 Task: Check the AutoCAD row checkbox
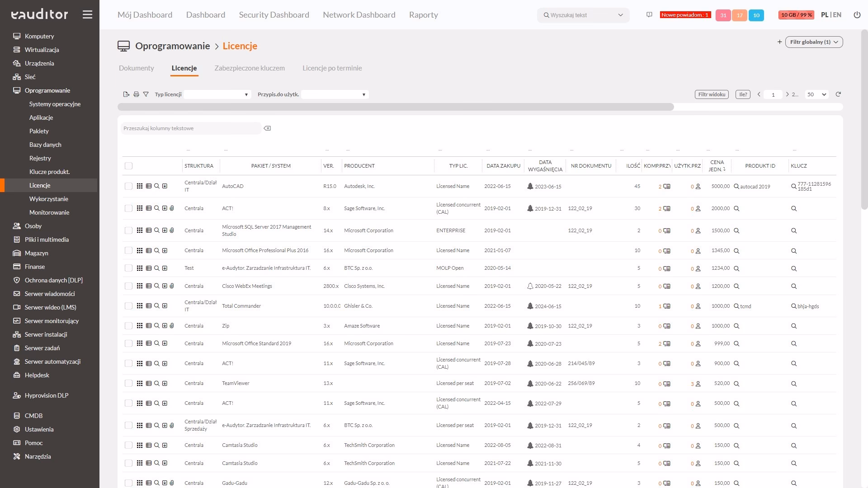(128, 186)
